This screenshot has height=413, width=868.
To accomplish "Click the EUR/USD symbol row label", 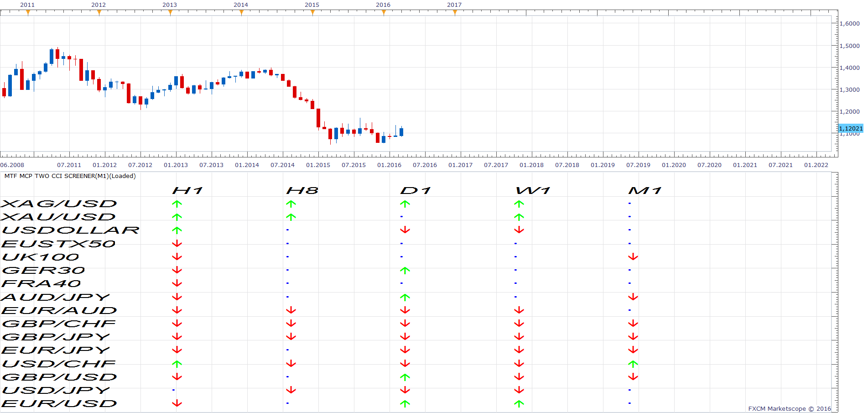I will pos(59,404).
